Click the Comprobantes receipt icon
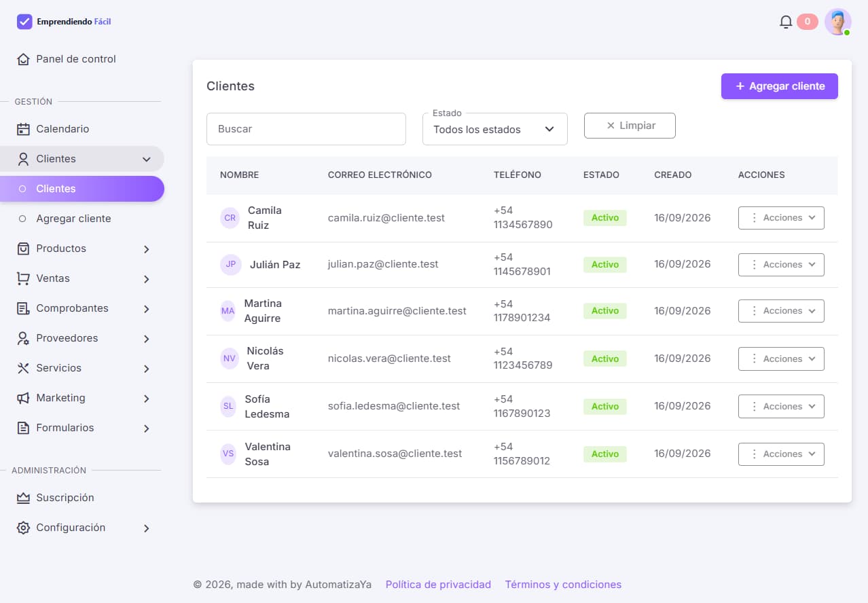The width and height of the screenshot is (868, 603). (23, 308)
